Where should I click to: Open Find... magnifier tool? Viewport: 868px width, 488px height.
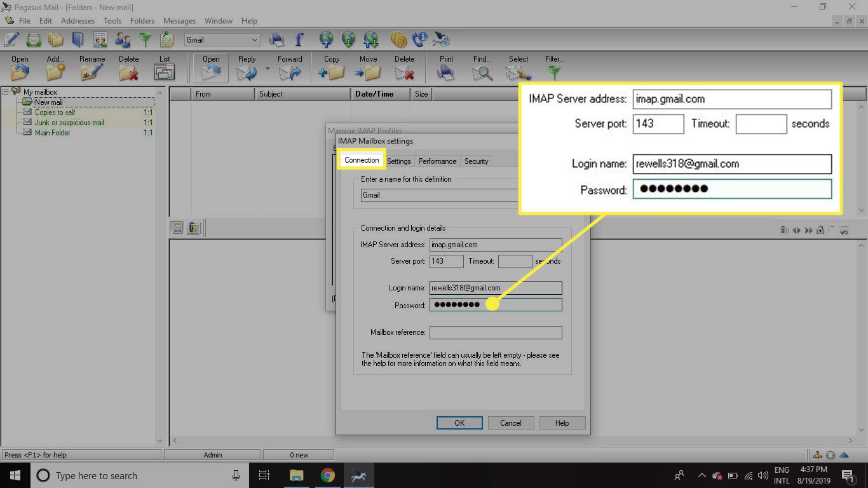(x=482, y=67)
